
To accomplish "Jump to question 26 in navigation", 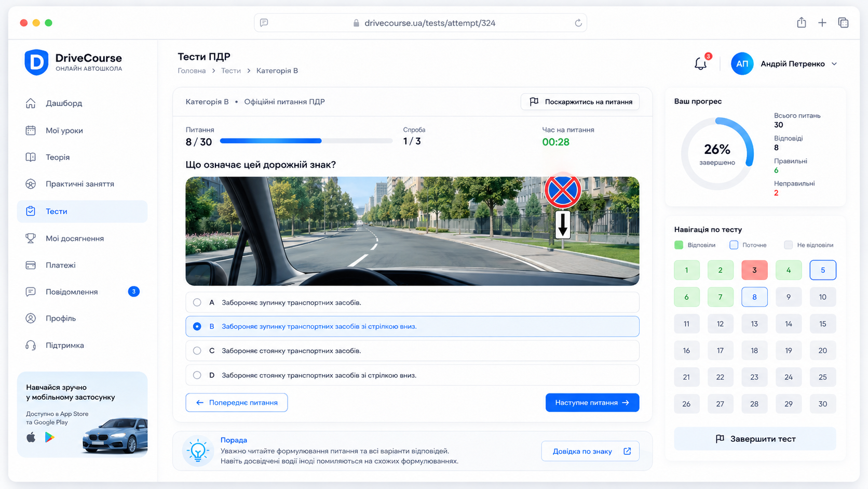I will tap(686, 404).
